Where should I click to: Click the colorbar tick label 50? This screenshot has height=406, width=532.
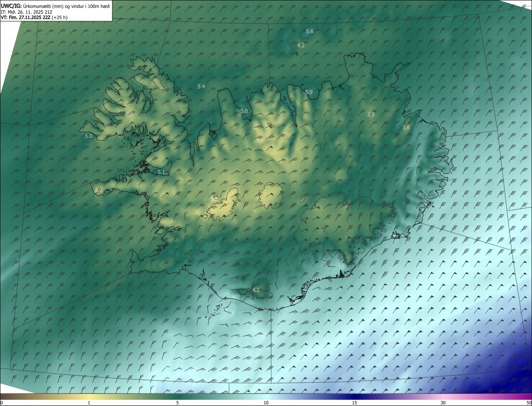pyautogui.click(x=529, y=403)
